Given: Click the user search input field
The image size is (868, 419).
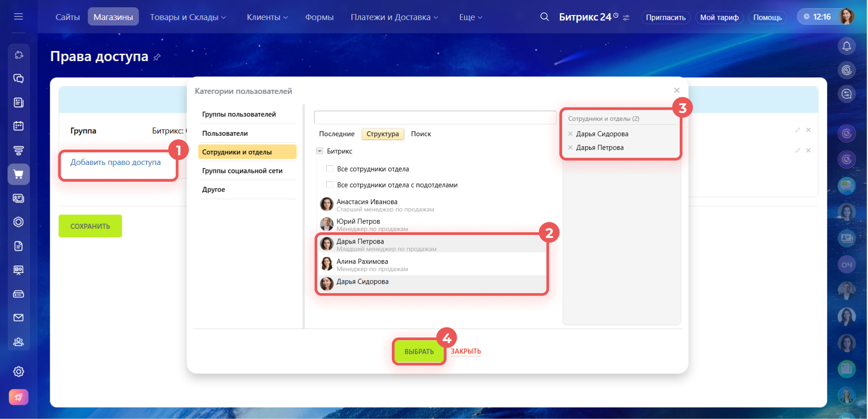Looking at the screenshot, I should 435,118.
